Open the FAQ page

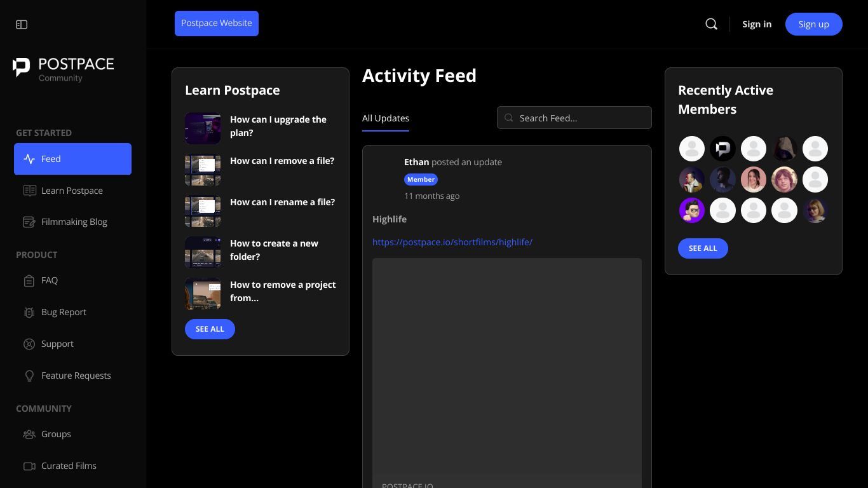tap(72, 280)
